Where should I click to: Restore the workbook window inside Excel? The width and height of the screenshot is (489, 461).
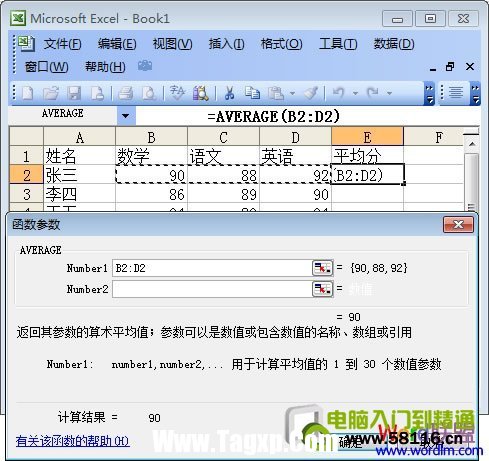(450, 67)
